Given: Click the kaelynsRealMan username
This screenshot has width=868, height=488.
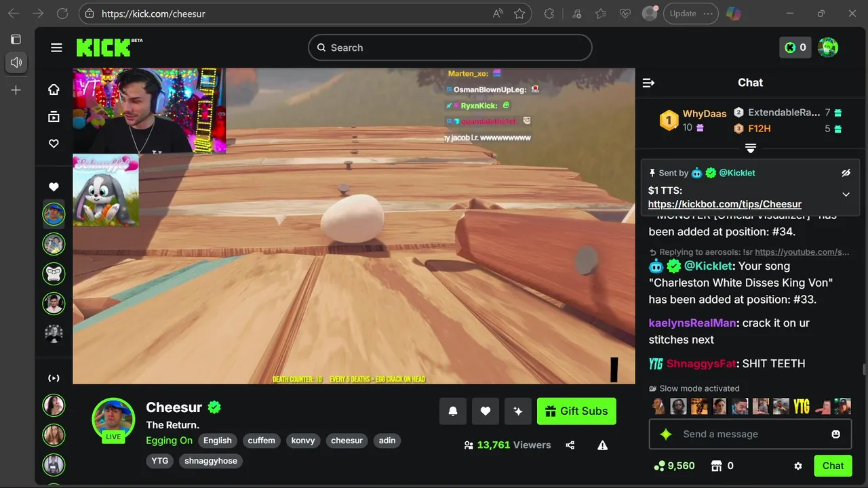Looking at the screenshot, I should click(692, 323).
